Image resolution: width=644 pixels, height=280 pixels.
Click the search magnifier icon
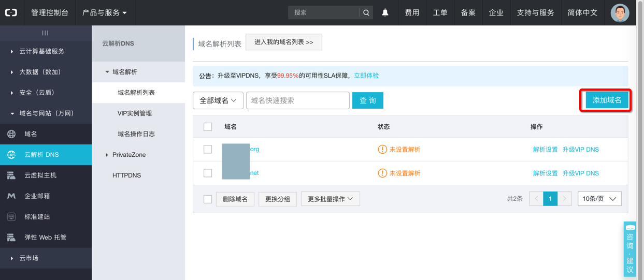pos(366,12)
